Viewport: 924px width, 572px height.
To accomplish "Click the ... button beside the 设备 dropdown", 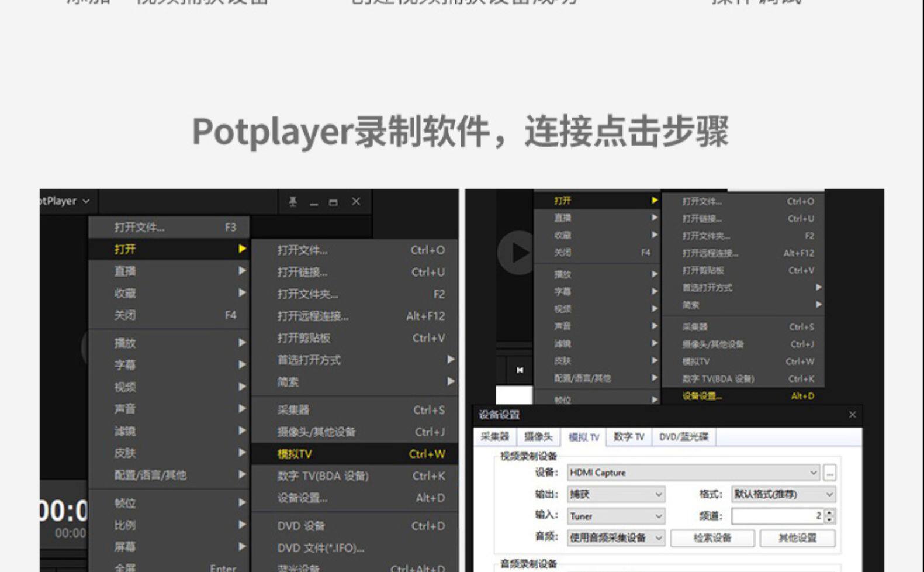I will click(830, 473).
